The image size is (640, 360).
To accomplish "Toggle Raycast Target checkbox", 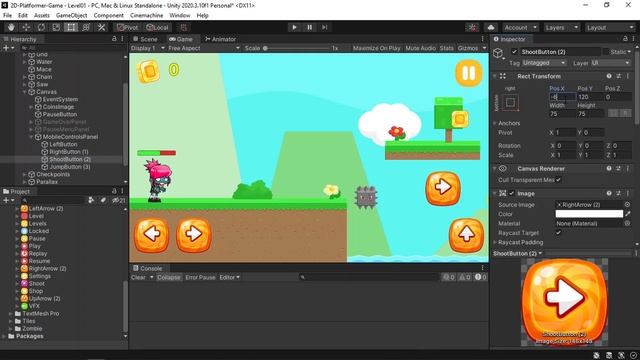I will click(558, 233).
